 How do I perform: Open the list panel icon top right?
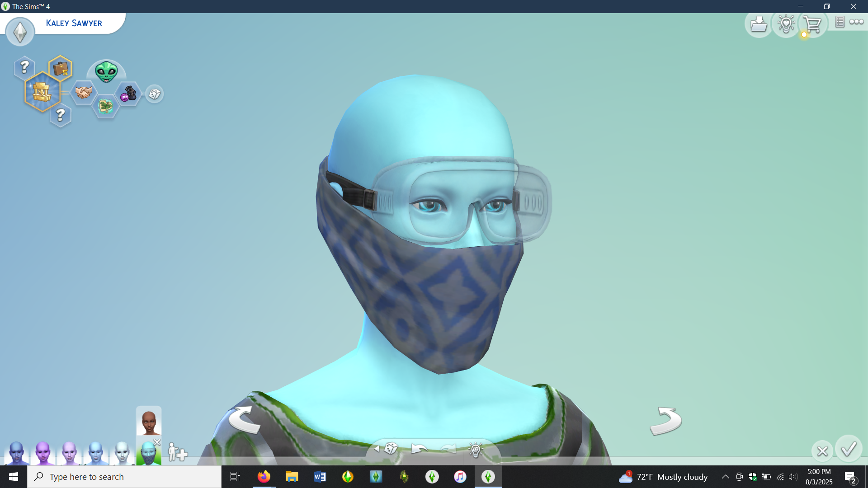[x=840, y=22]
